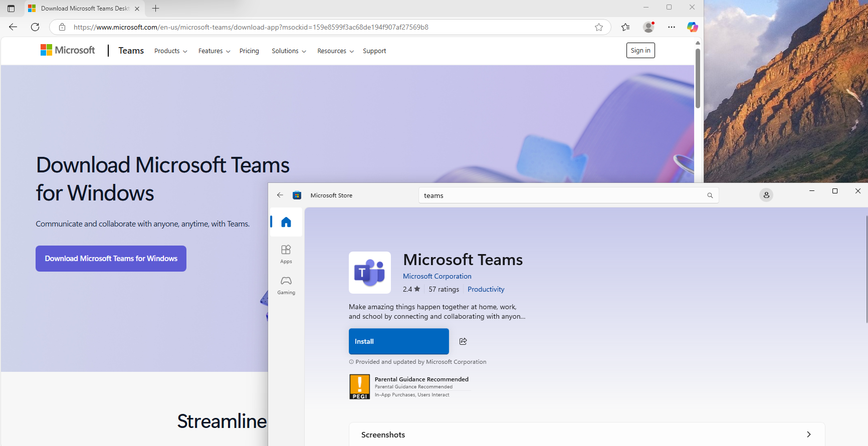Go back in the Edge browser
Viewport: 868px width, 446px height.
point(13,27)
